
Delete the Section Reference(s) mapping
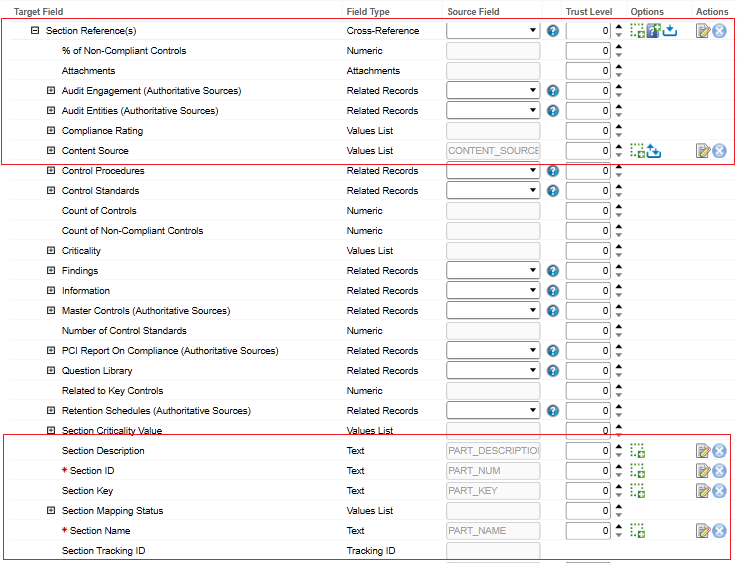720,31
